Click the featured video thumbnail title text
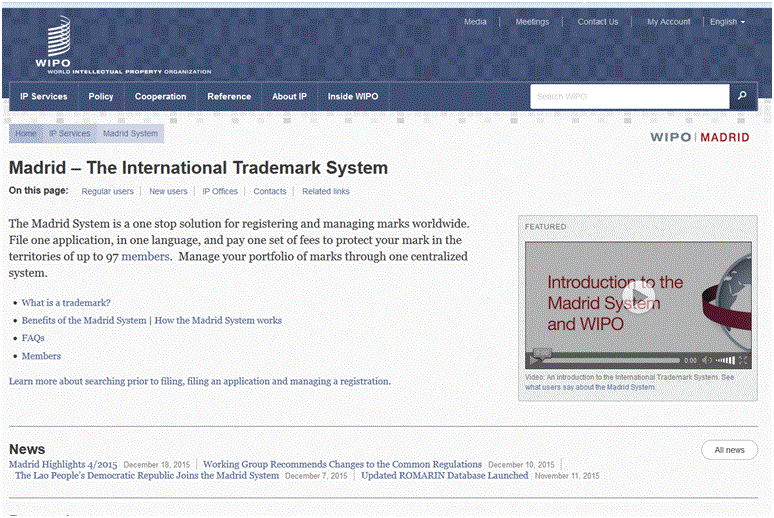Viewport: 774px width, 518px height. (x=615, y=303)
